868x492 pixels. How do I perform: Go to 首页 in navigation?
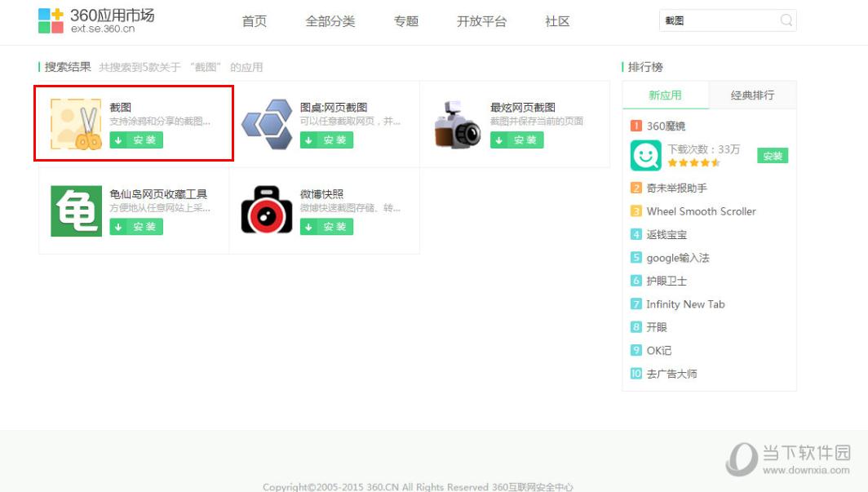[x=254, y=21]
